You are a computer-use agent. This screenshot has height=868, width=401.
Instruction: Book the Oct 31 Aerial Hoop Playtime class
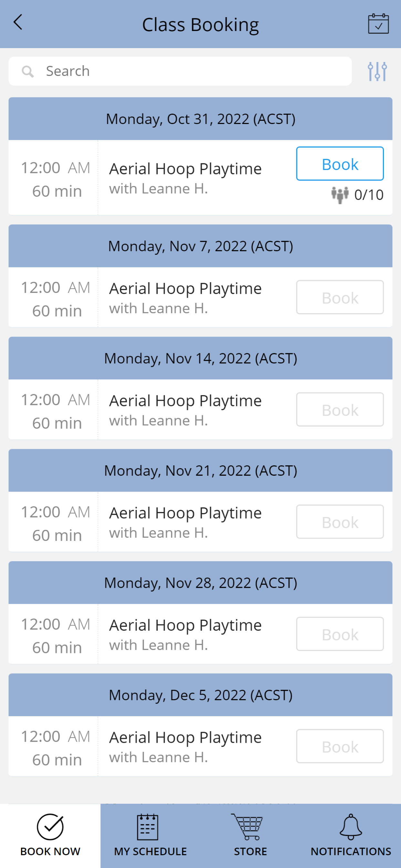pyautogui.click(x=340, y=164)
